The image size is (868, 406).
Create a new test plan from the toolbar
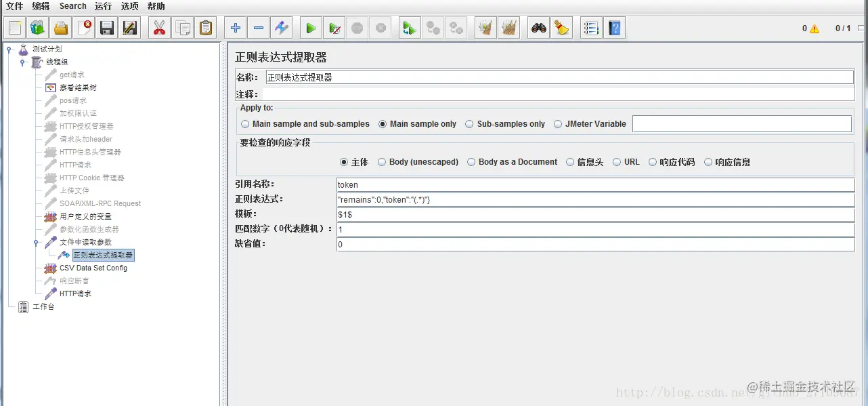15,28
